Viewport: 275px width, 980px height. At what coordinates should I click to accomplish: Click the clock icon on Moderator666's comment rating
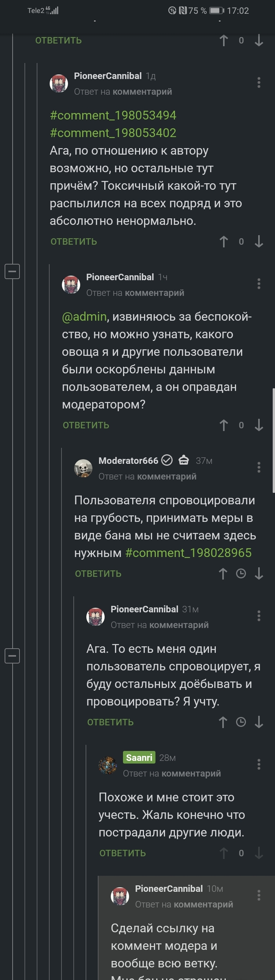[241, 574]
